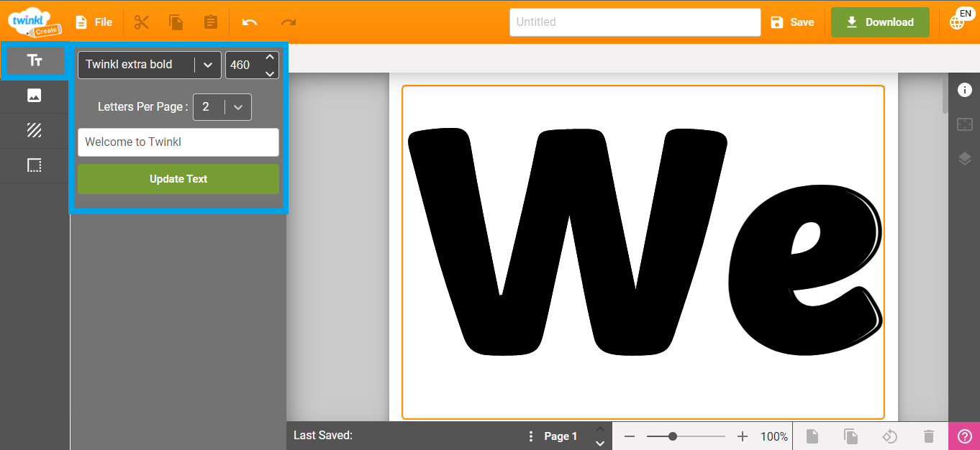Click the Copy icon in the toolbar

[176, 22]
